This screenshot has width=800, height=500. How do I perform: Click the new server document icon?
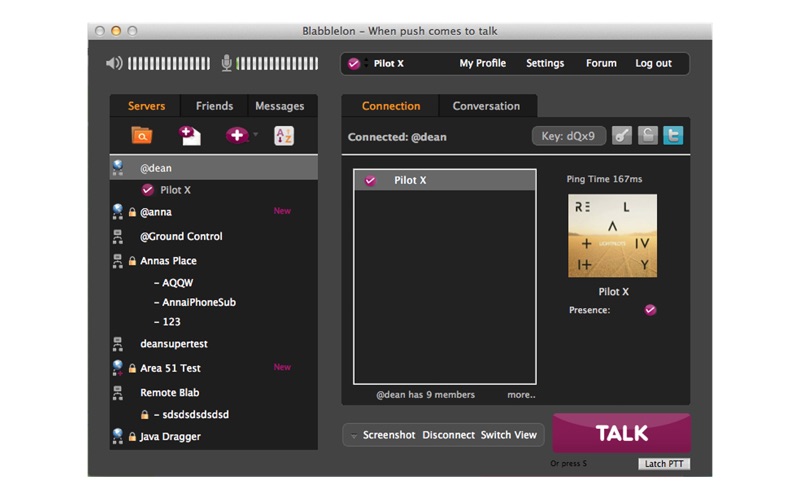[x=190, y=136]
